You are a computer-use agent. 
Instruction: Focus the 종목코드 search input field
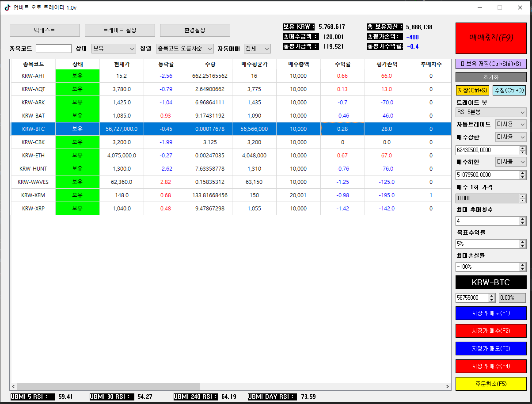(x=53, y=49)
